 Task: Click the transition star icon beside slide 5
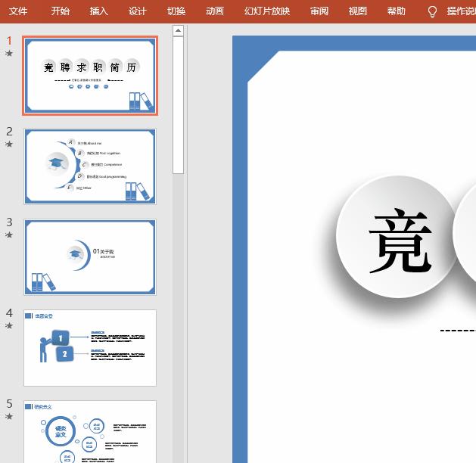coord(9,416)
